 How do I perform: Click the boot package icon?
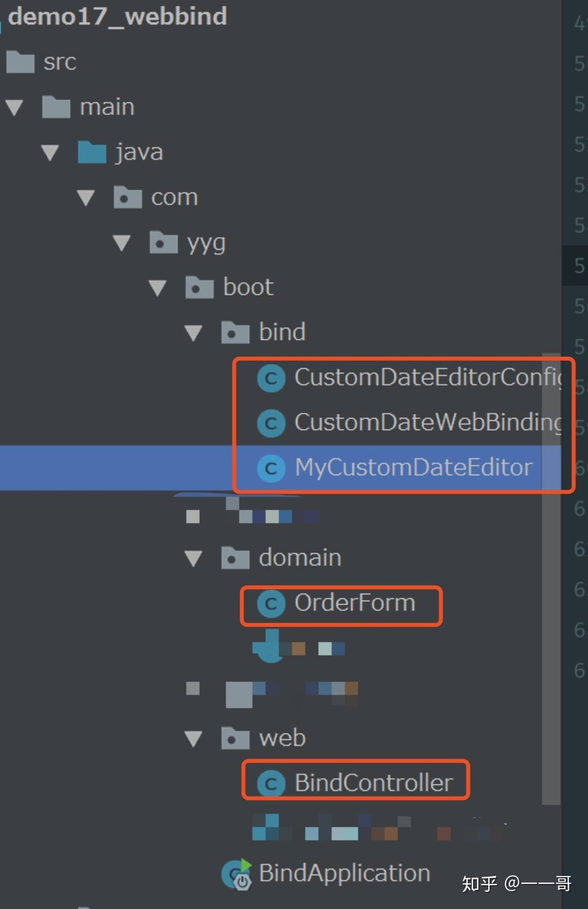(x=200, y=287)
